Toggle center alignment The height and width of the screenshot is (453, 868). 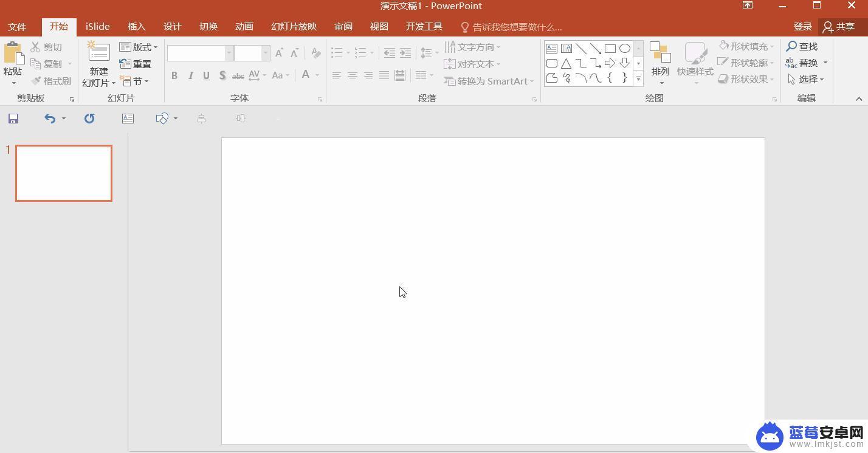[352, 75]
